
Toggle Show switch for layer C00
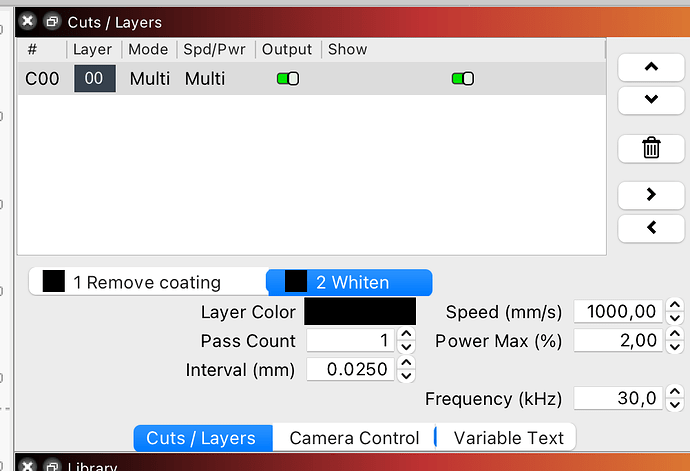click(462, 79)
